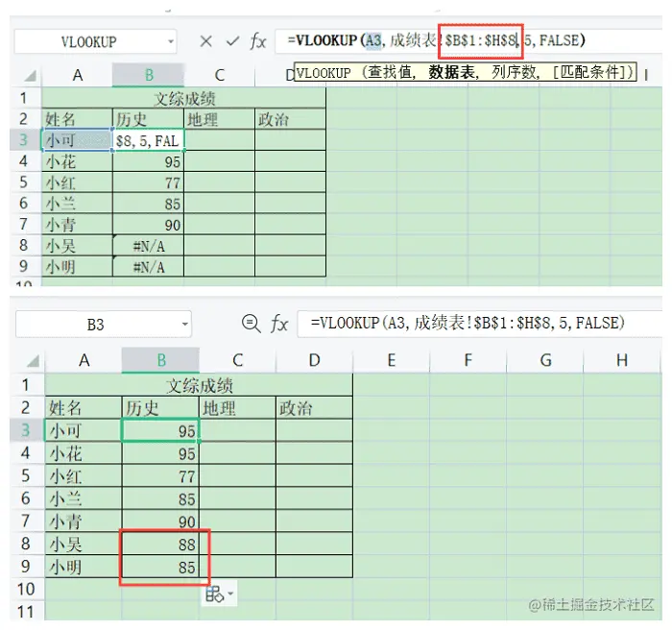Viewport: 672px width, 630px height.
Task: Expand the autofill options dropdown arrow
Action: pyautogui.click(x=230, y=594)
